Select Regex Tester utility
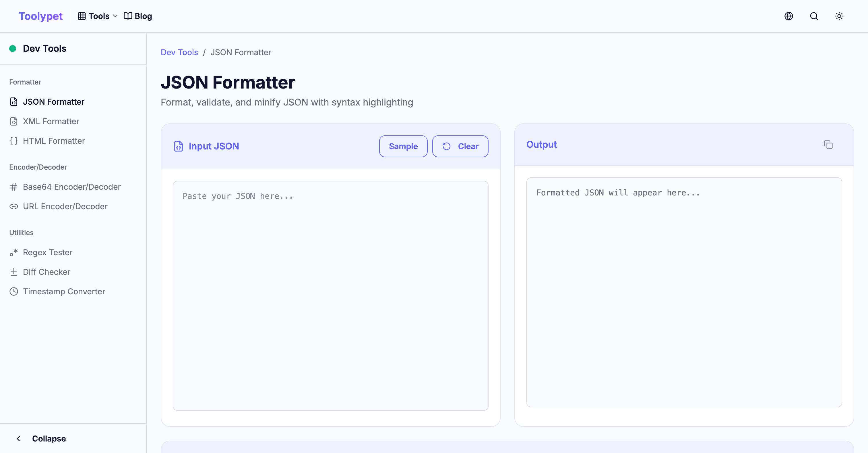This screenshot has width=868, height=453. (x=48, y=252)
